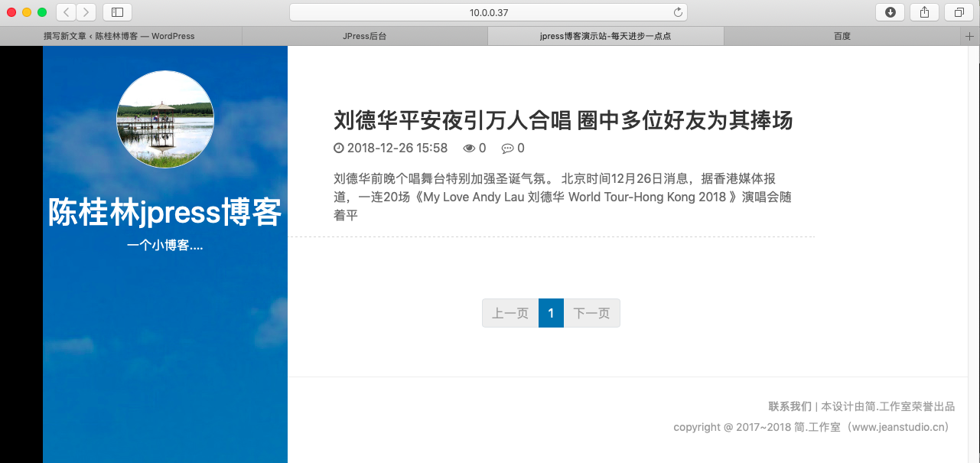Screen dimensions: 980x463
Task: Switch to the WordPress 撰写新文章 tab
Action: click(119, 36)
